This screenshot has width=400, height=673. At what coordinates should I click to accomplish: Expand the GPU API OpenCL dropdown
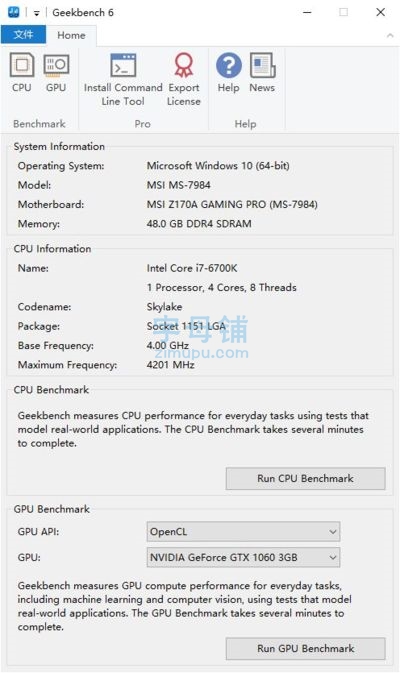coord(243,532)
